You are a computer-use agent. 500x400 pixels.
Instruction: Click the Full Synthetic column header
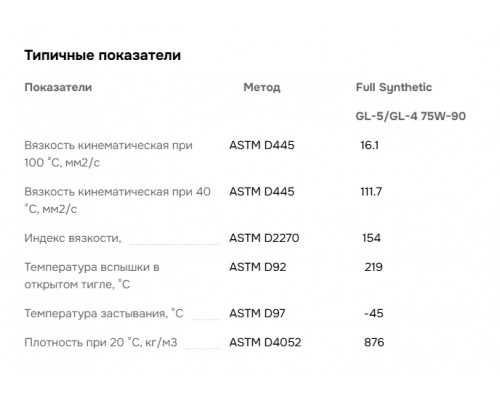point(394,87)
